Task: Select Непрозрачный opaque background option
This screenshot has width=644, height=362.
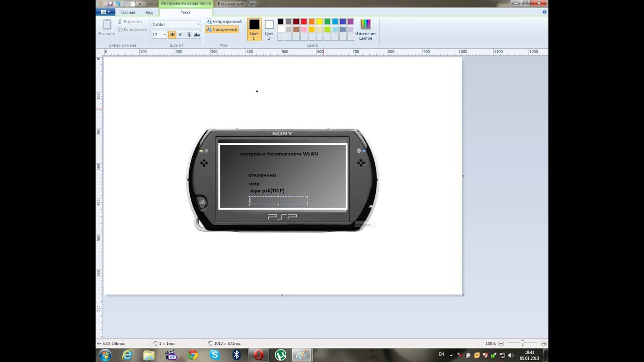Action: (224, 22)
